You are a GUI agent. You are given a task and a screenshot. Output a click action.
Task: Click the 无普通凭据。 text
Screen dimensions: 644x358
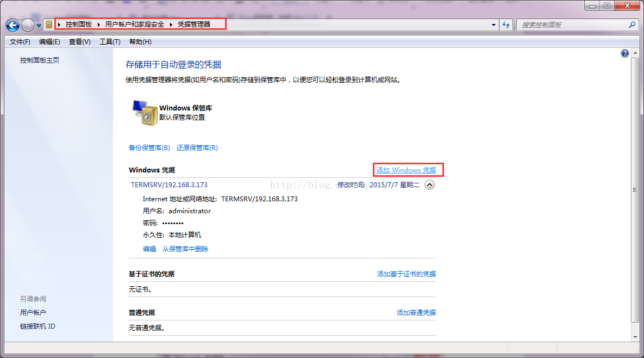(x=147, y=328)
